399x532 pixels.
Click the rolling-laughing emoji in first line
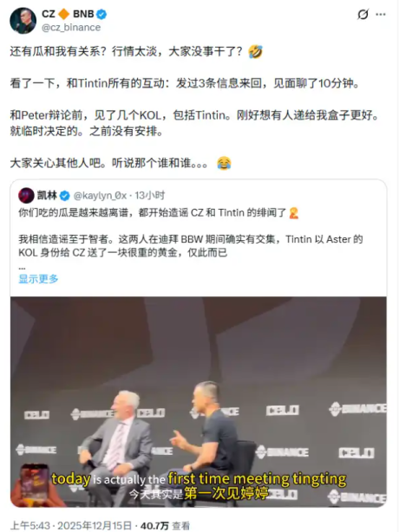click(x=255, y=52)
